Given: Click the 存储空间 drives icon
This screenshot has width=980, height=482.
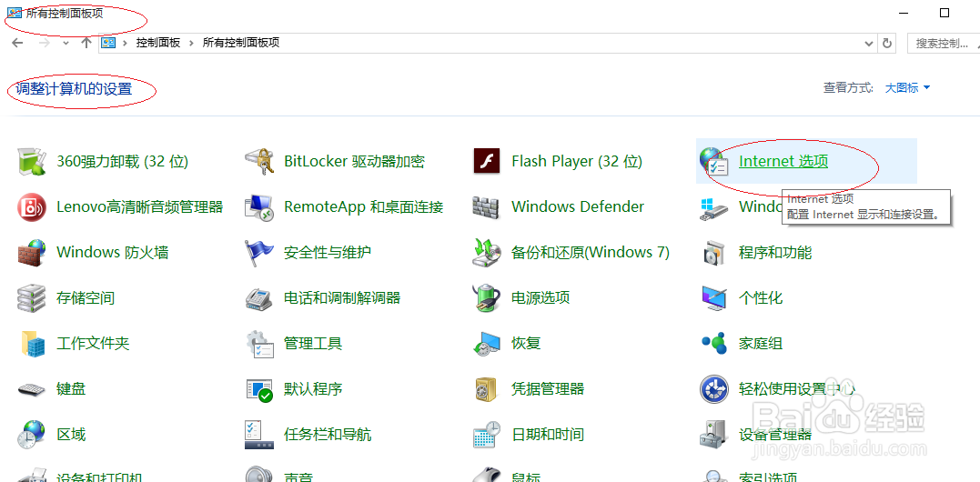Looking at the screenshot, I should tap(31, 297).
